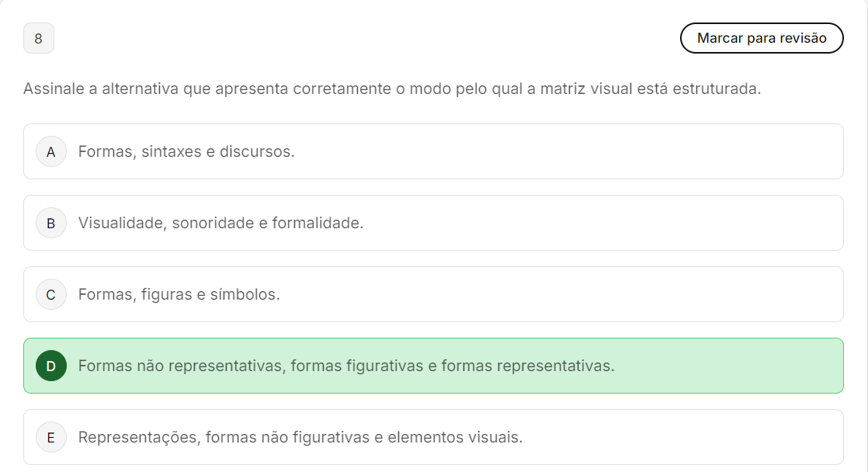Click the highlighted green D circle
Viewport: 868px width, 472px height.
[x=51, y=366]
